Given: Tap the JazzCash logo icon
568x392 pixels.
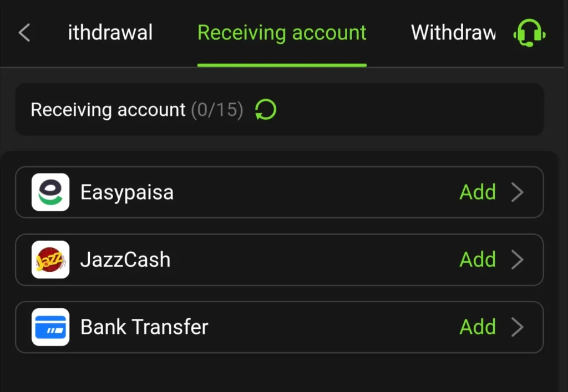Looking at the screenshot, I should pyautogui.click(x=50, y=259).
